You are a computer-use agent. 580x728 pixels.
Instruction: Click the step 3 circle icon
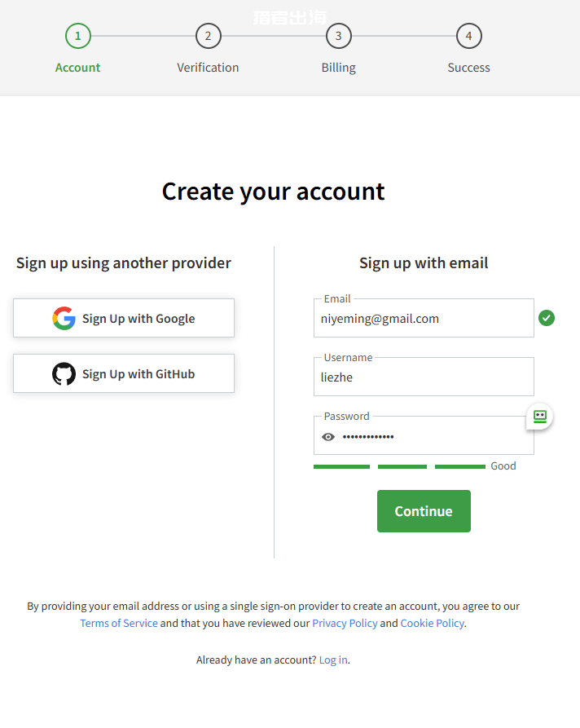(x=339, y=36)
